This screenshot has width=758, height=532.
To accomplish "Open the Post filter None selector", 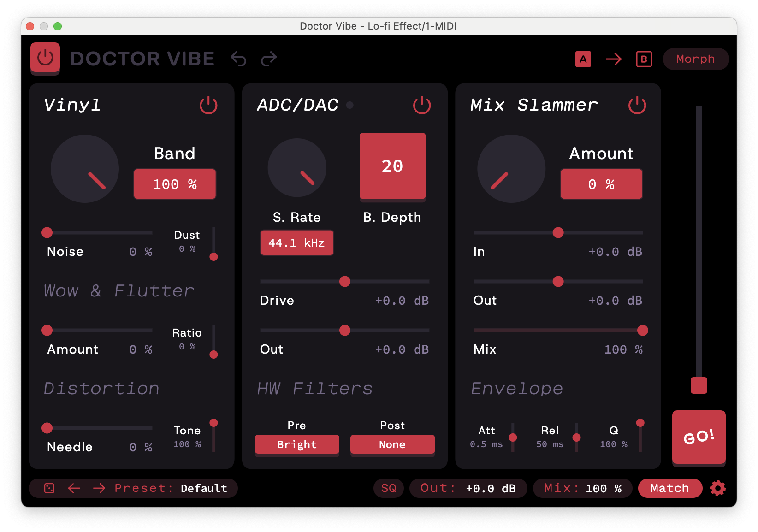I will pyautogui.click(x=392, y=444).
